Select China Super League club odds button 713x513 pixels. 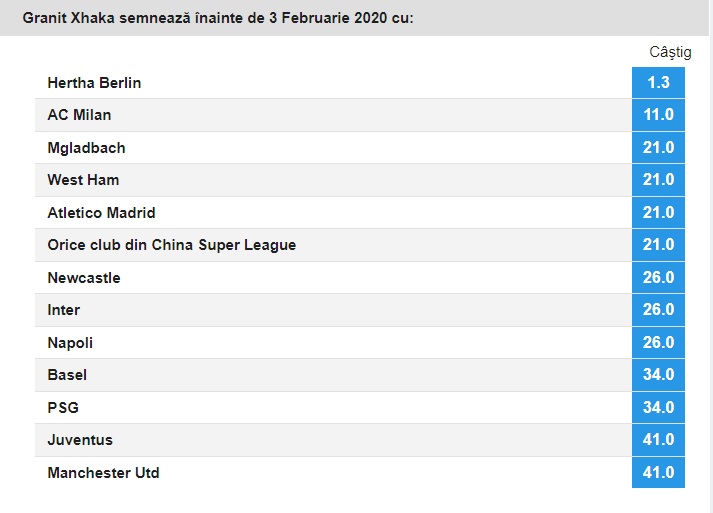pos(658,245)
